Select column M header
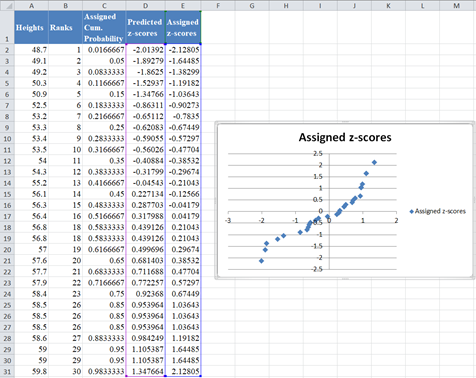Screen dimensions: 476x378 (x=456, y=5)
